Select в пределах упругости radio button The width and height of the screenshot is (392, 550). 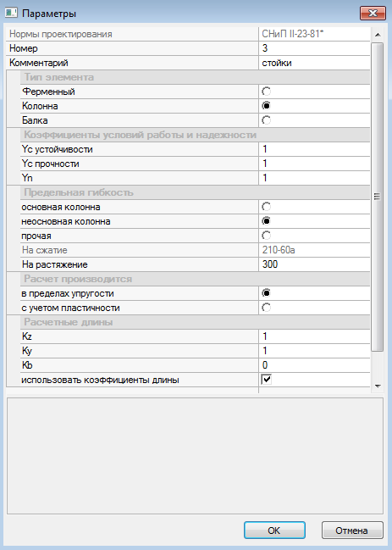tap(266, 293)
